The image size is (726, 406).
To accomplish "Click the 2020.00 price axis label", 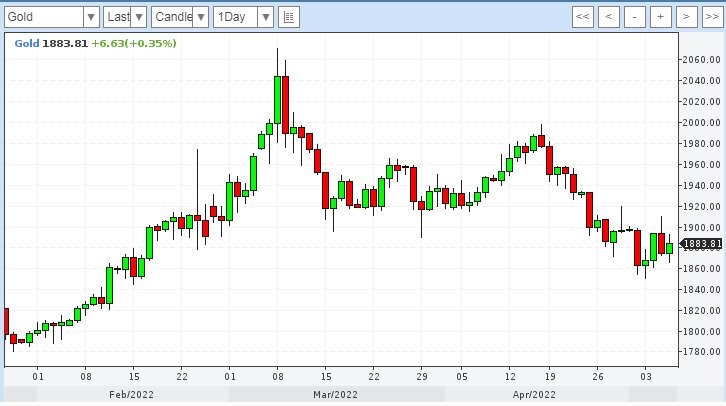I will (702, 102).
